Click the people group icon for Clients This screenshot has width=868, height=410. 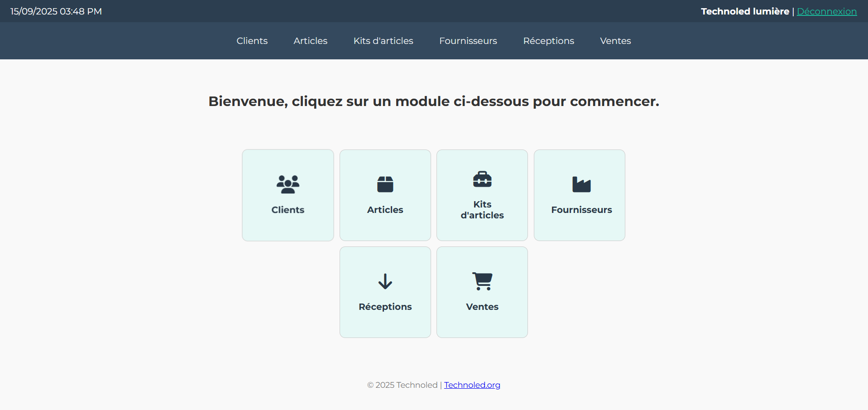pyautogui.click(x=288, y=184)
